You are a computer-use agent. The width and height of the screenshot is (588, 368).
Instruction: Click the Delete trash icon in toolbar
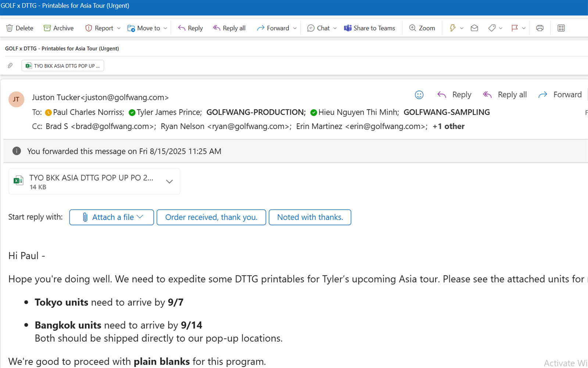10,28
